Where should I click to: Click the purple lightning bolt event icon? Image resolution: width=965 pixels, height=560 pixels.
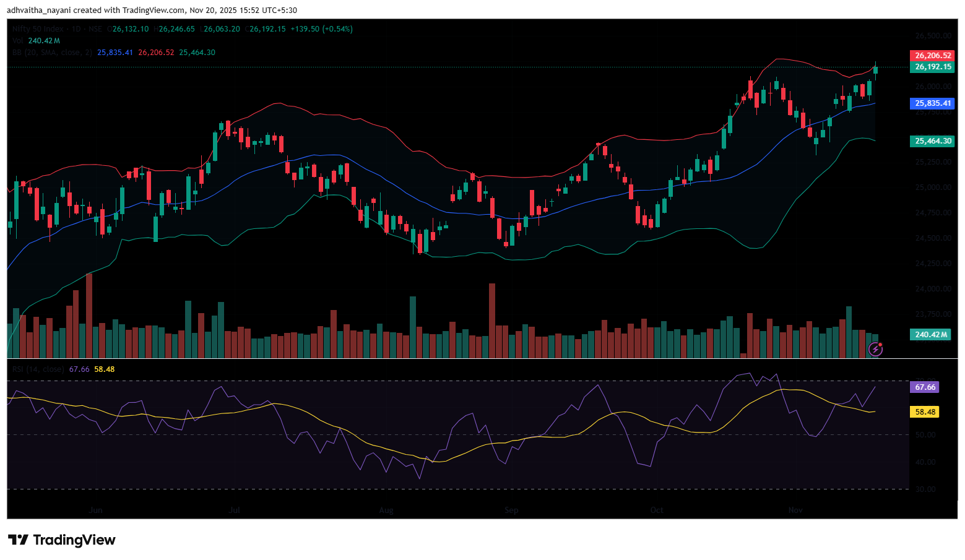pos(875,350)
